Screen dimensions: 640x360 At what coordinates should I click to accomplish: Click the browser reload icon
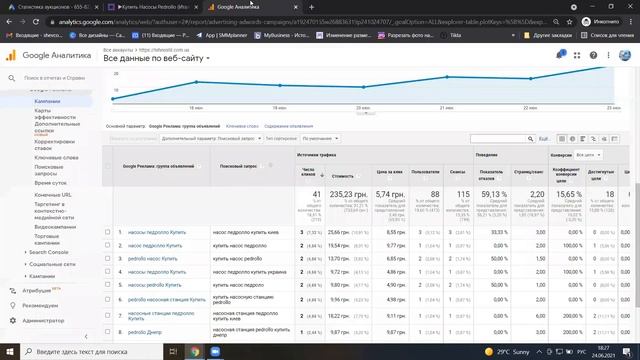[36, 22]
